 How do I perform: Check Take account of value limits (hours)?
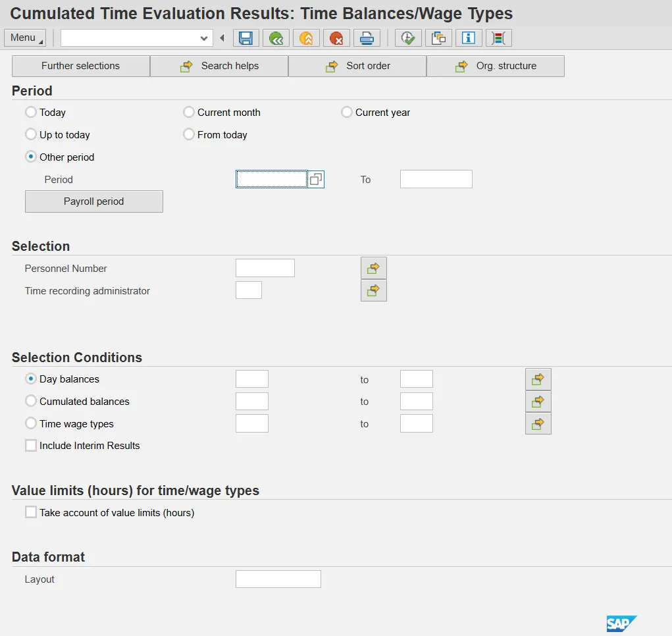coord(31,512)
